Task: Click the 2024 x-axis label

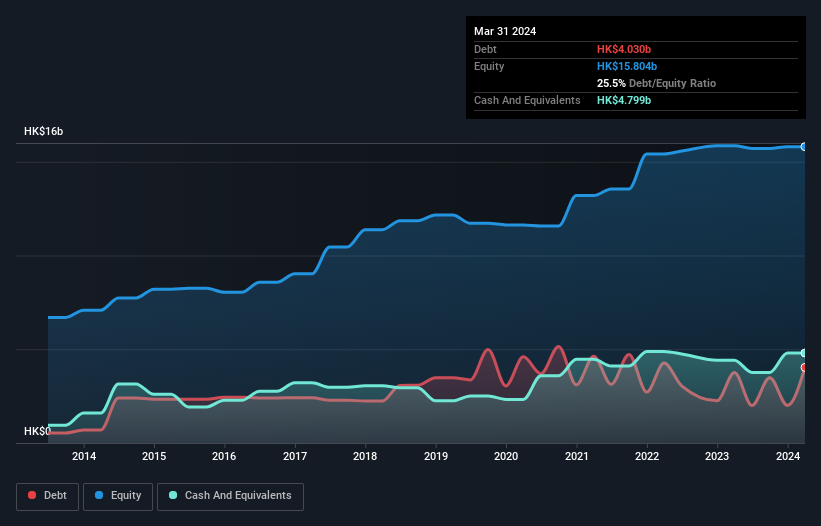Action: click(787, 456)
